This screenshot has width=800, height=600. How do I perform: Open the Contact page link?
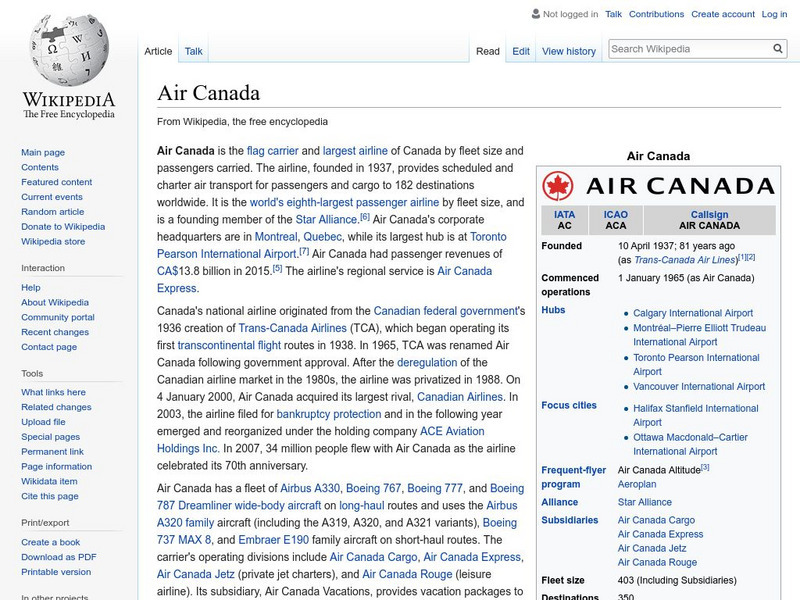point(49,346)
